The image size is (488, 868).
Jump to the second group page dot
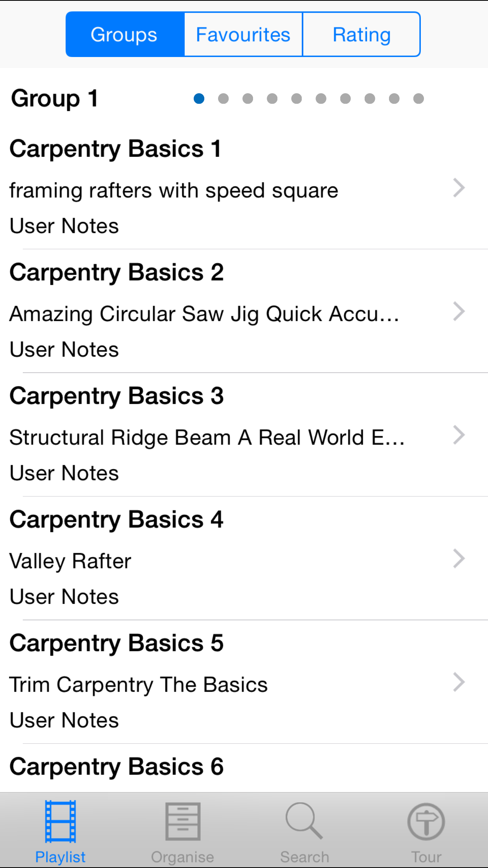coord(223,98)
